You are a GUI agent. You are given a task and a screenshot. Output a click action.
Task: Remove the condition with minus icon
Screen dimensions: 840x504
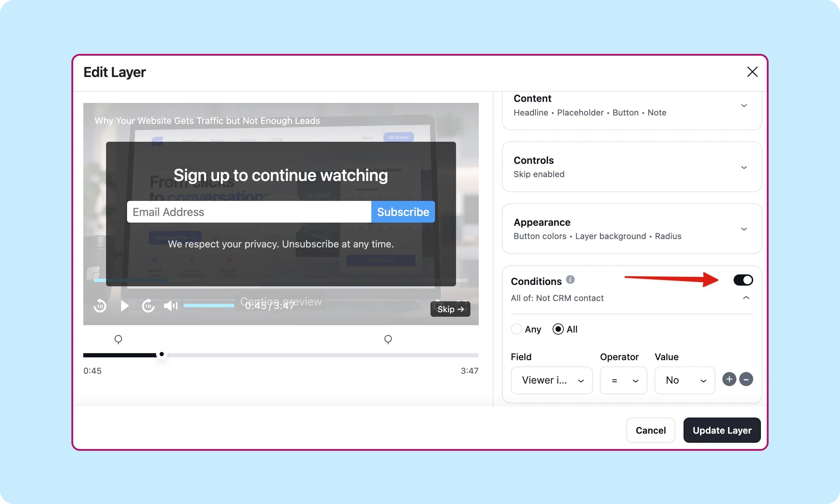pyautogui.click(x=746, y=379)
